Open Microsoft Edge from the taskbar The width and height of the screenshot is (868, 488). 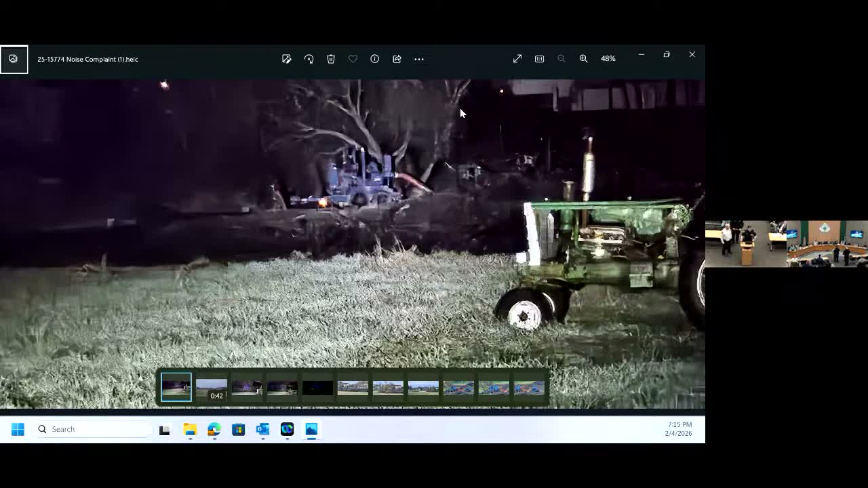(214, 429)
